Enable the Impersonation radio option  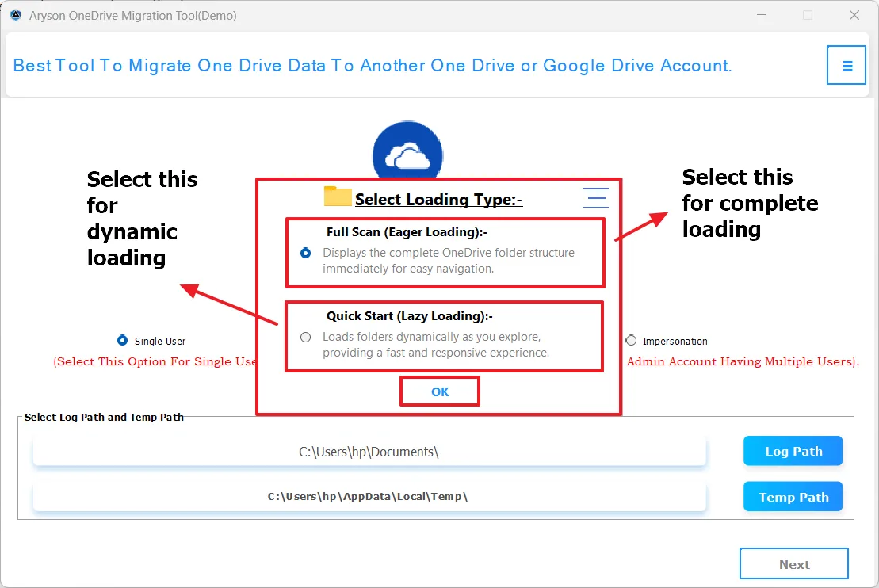coord(631,341)
